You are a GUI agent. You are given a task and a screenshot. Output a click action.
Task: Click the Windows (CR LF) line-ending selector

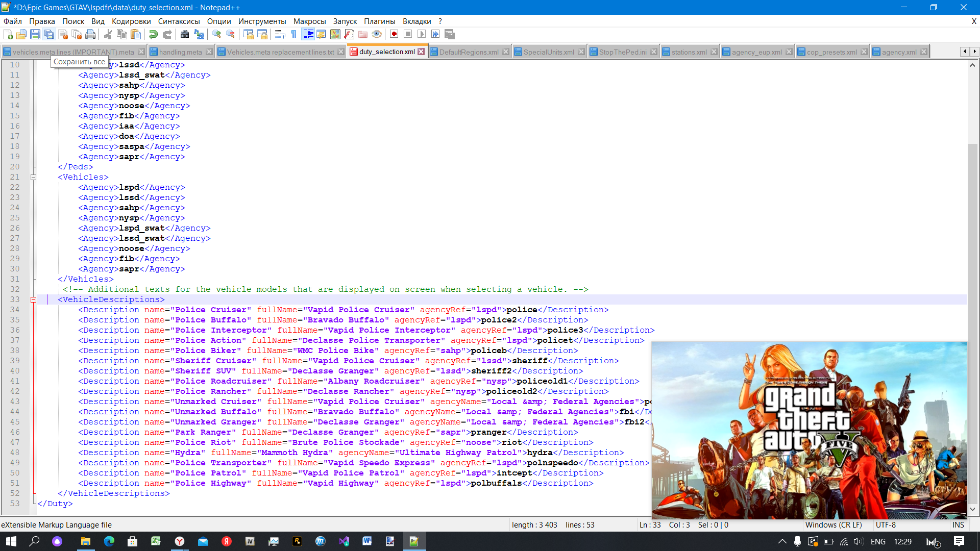[833, 524]
